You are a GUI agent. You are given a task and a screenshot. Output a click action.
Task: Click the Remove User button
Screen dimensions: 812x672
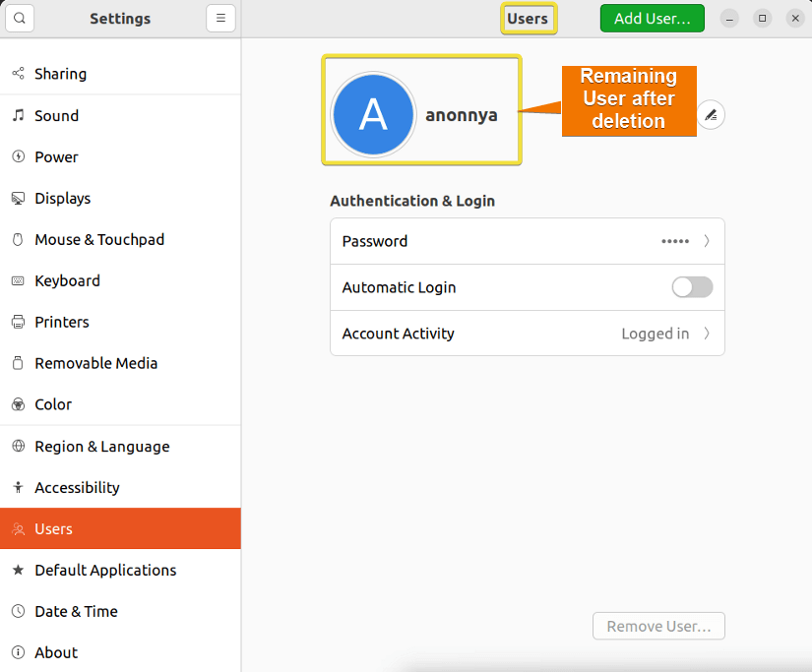tap(658, 626)
